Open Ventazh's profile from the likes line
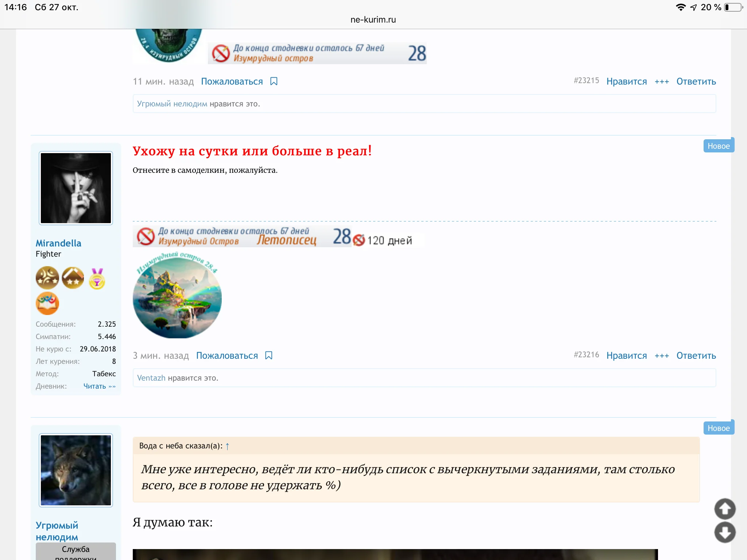Screen dimensions: 747x560 (x=151, y=378)
